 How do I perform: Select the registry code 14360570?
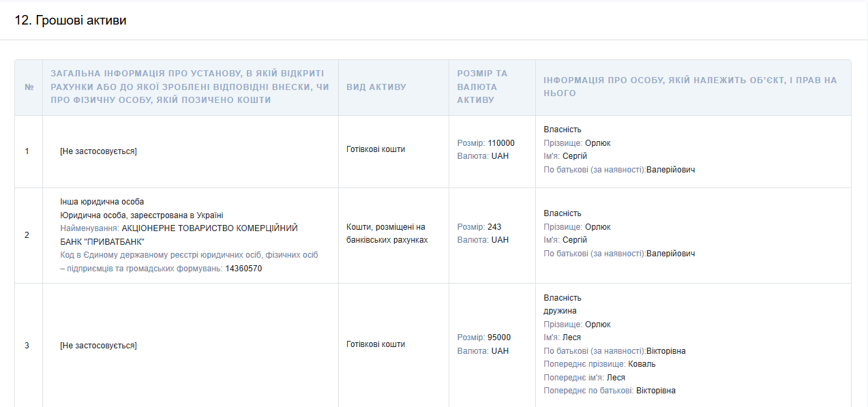click(243, 269)
